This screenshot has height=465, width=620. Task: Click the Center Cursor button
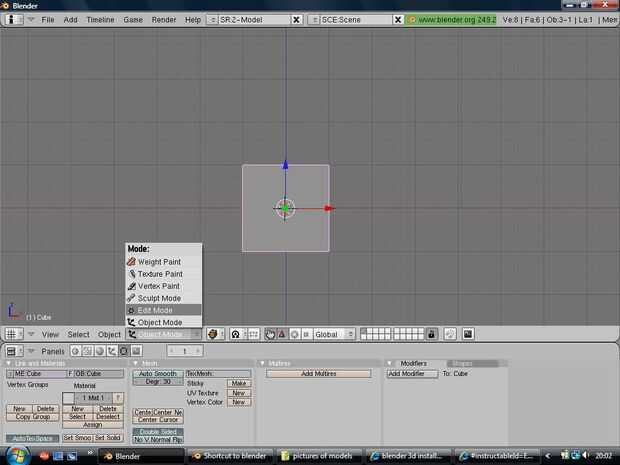(158, 420)
